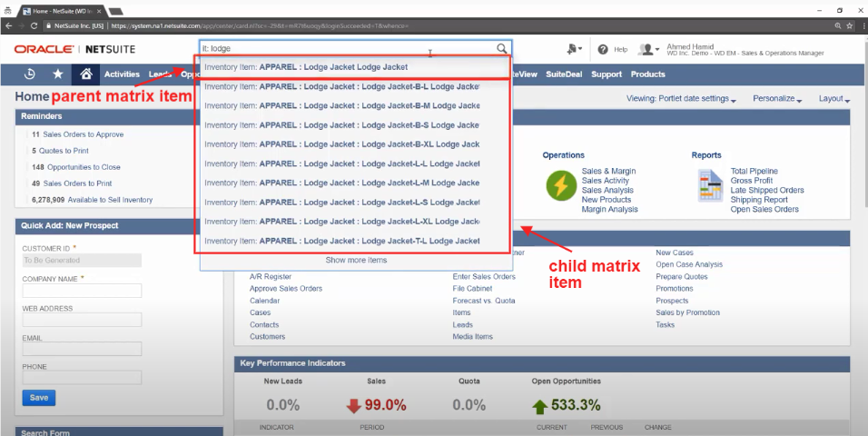Open a new browser tab
868x436 pixels.
pos(115,11)
